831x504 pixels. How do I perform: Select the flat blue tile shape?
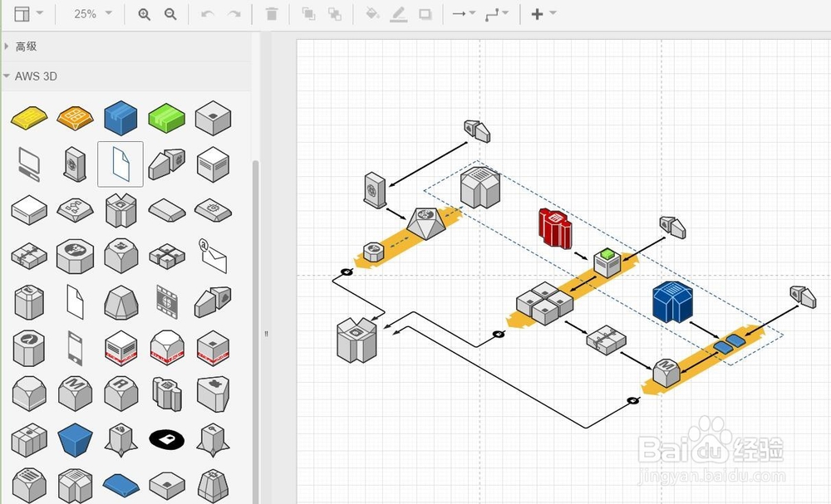[120, 486]
